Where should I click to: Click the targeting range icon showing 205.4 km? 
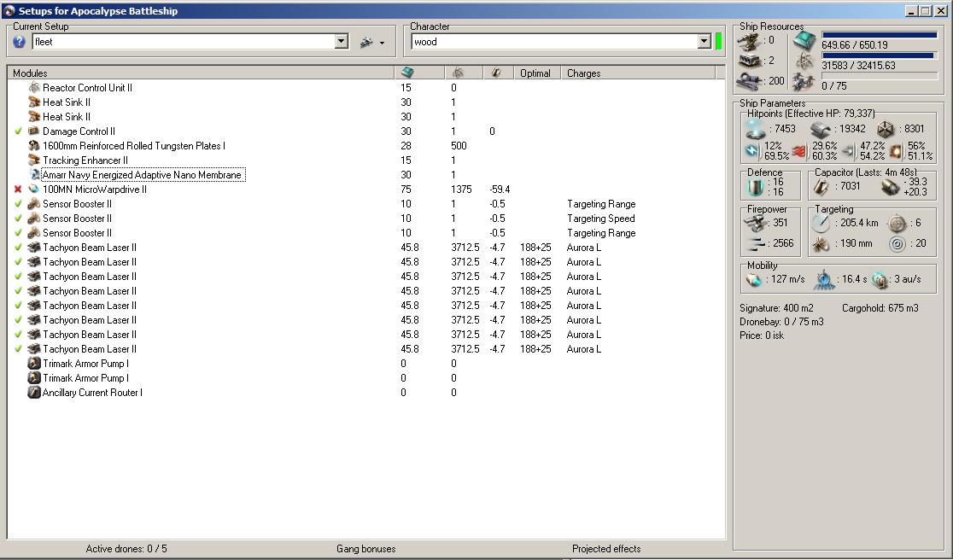coord(821,223)
